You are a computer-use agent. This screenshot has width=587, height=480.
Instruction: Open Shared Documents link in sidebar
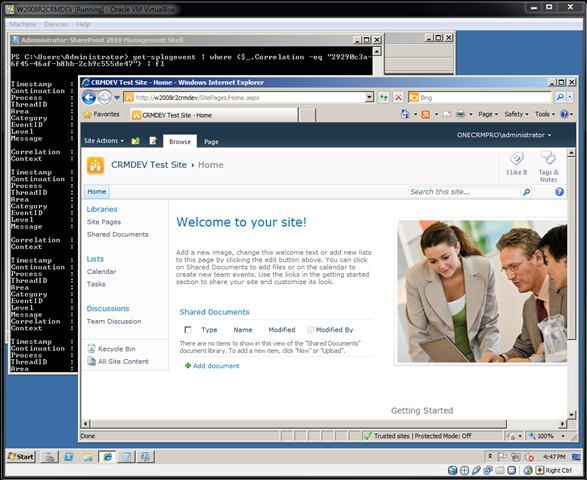(118, 234)
